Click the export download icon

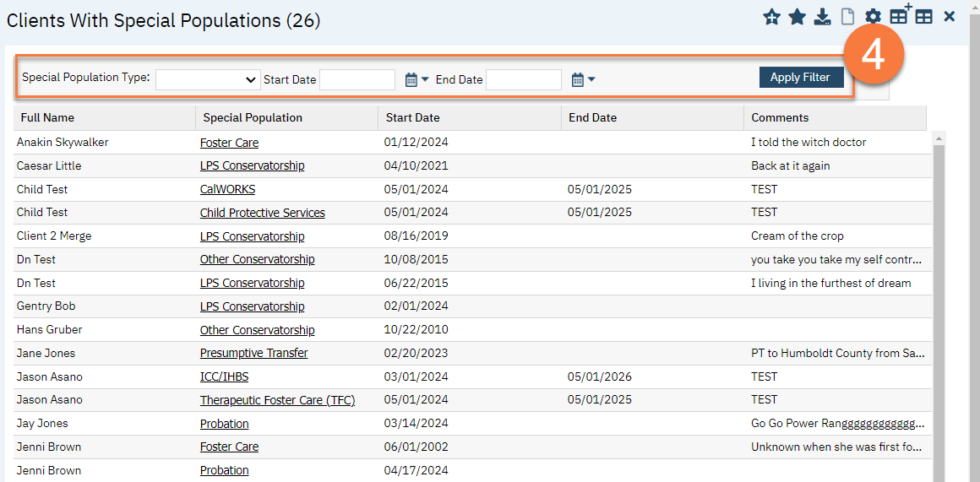click(822, 17)
